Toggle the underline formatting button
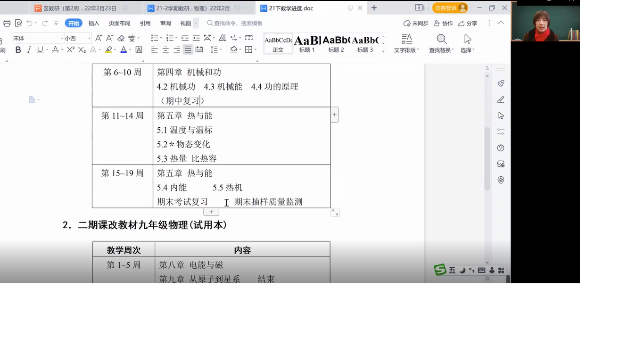Viewport: 644px width, 362px height. tap(40, 50)
